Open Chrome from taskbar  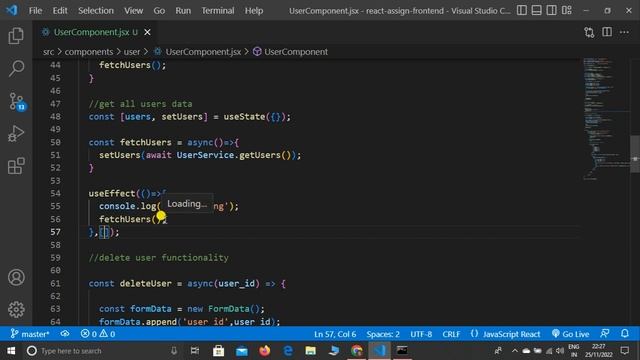pos(357,351)
